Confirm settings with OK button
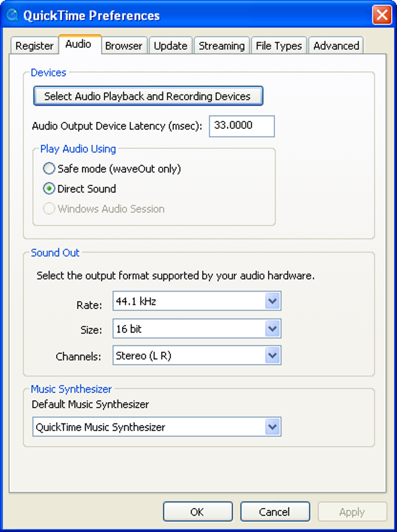This screenshot has height=532, width=397. (198, 512)
